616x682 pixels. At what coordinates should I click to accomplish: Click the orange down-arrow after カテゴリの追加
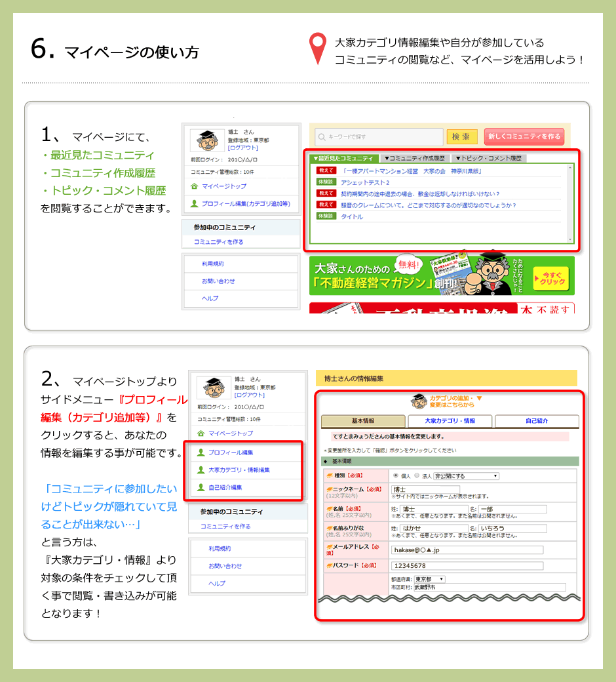click(x=479, y=398)
